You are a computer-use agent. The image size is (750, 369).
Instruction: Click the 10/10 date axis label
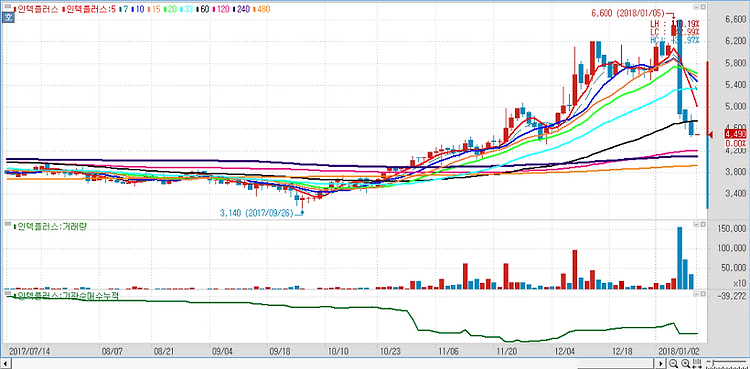coord(338,351)
